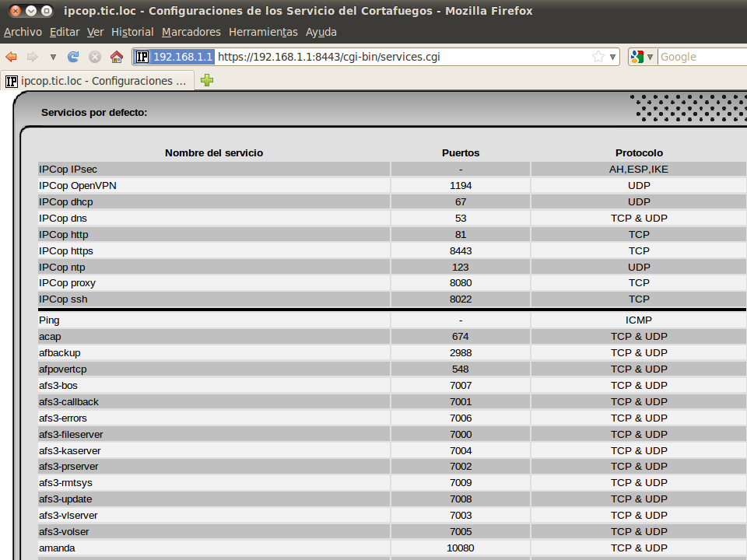Open the Archivo menu
This screenshot has height=560, width=747.
pyautogui.click(x=23, y=32)
